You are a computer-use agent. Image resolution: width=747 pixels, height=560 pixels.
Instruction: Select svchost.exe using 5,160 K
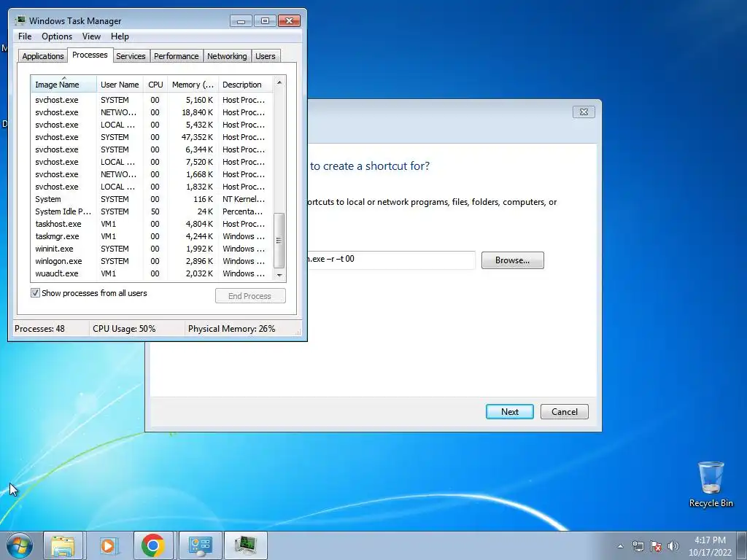(x=152, y=100)
